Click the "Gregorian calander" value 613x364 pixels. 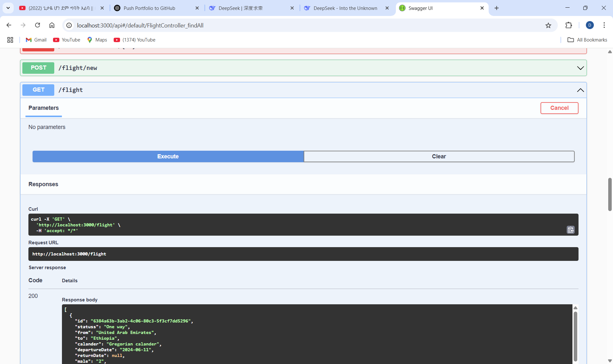pos(133,344)
